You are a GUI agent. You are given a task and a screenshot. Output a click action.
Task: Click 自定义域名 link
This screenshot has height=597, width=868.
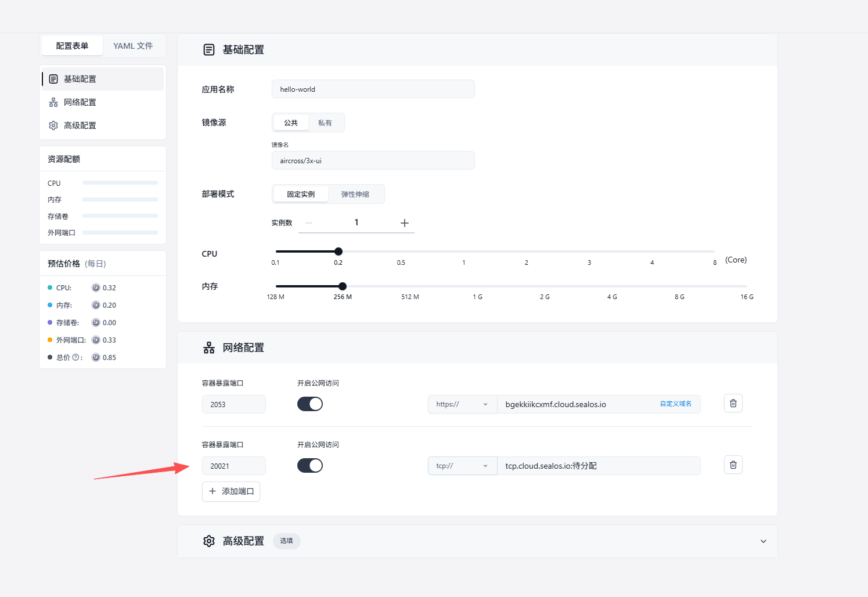pos(675,404)
